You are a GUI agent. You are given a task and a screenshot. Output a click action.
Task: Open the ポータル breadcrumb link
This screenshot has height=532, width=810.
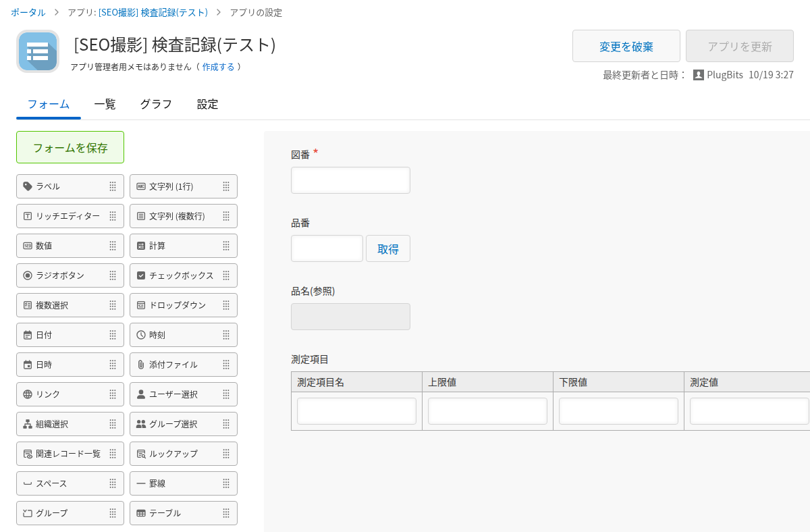pyautogui.click(x=28, y=12)
